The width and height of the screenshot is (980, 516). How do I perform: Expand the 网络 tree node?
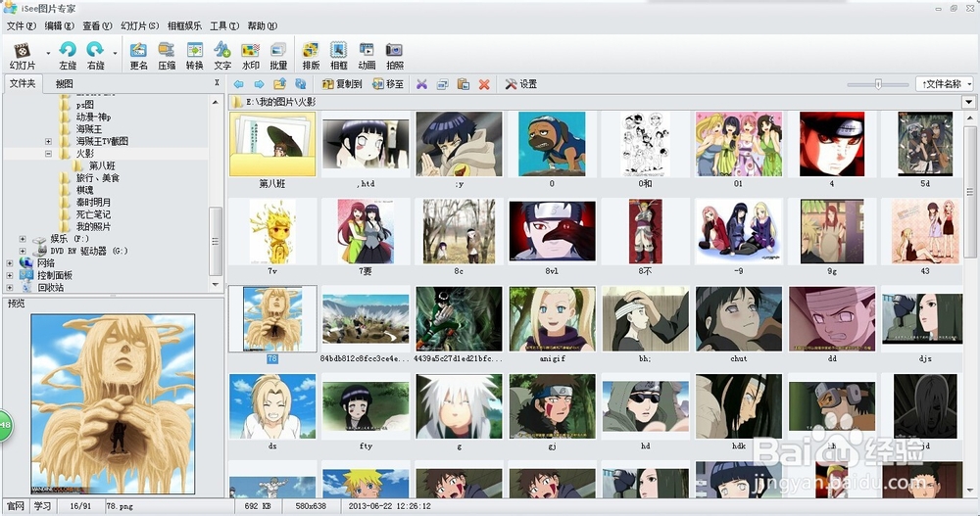coord(10,263)
